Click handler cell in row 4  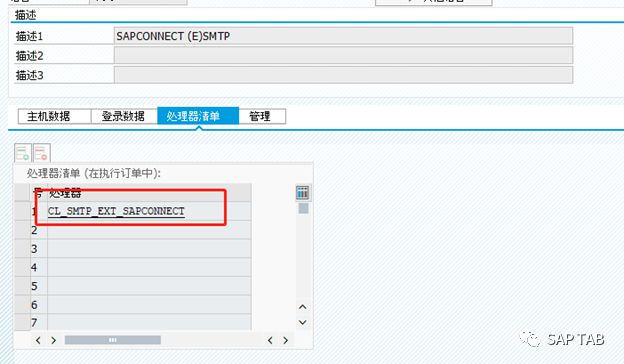point(149,267)
